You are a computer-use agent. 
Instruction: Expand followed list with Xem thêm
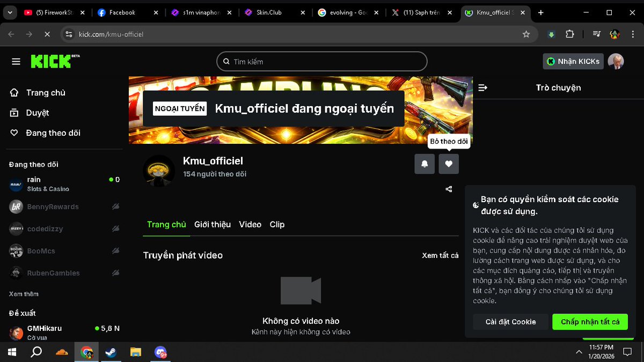click(24, 294)
